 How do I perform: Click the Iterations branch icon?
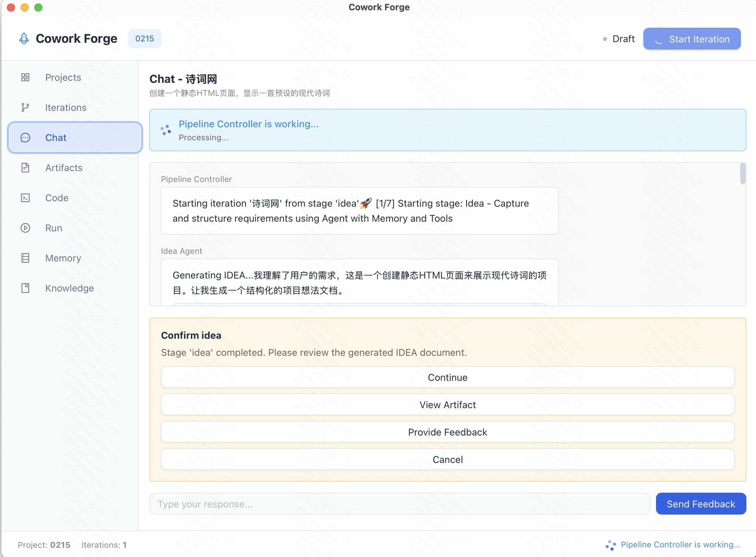coord(25,107)
